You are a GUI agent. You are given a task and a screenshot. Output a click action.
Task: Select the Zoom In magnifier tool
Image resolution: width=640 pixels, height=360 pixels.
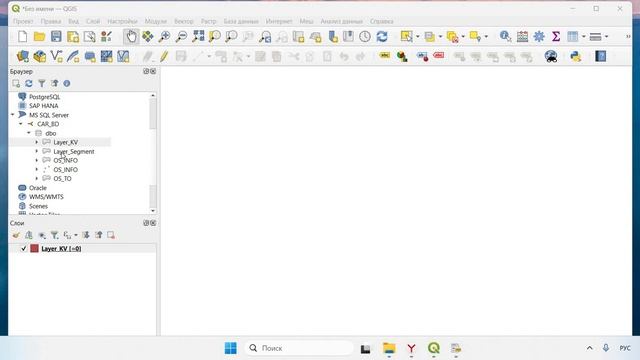click(x=164, y=37)
